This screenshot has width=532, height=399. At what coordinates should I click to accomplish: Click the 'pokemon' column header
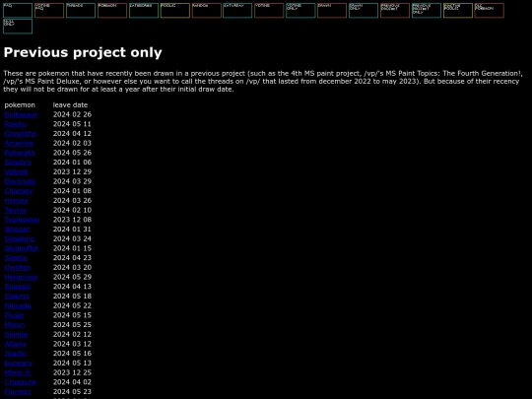tap(20, 105)
